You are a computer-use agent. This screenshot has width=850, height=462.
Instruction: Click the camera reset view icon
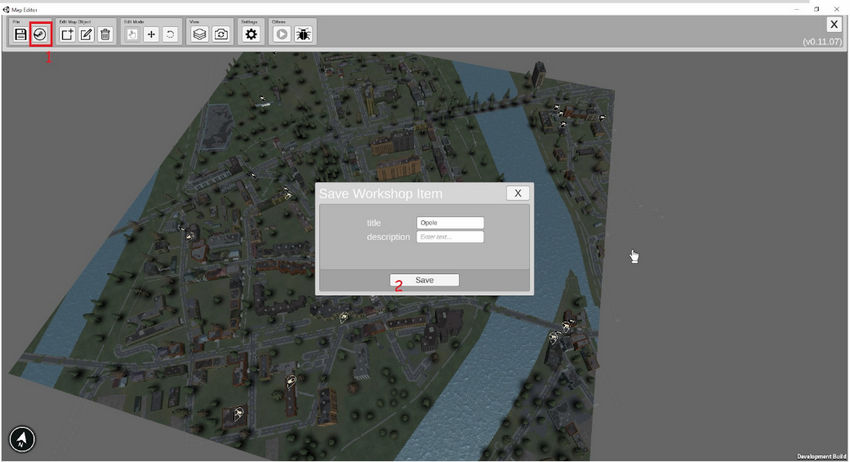click(220, 34)
